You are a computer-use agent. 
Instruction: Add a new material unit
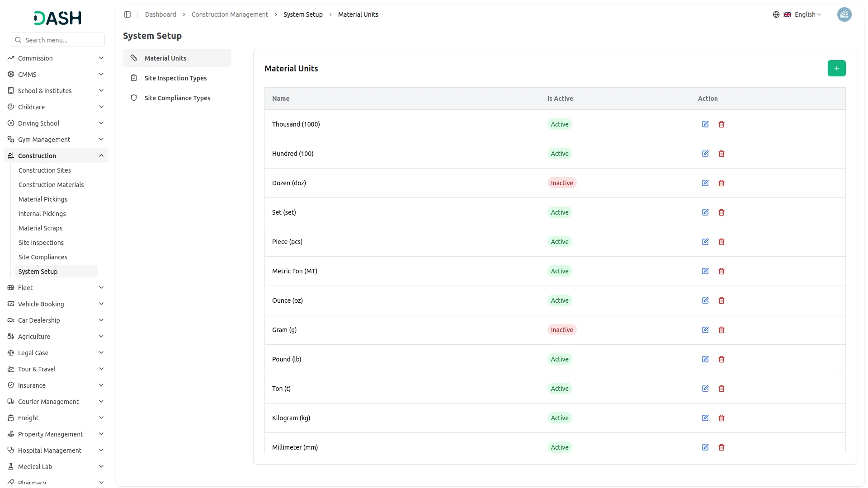pyautogui.click(x=836, y=68)
